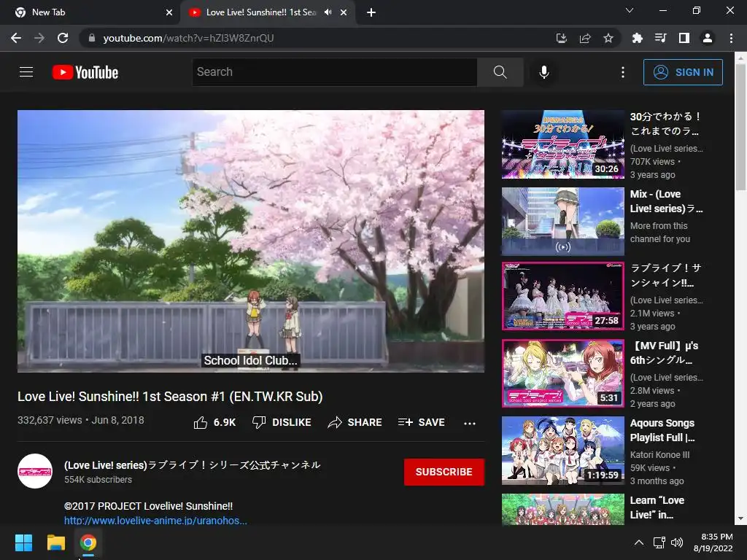Open a new browser tab with plus
This screenshot has width=747, height=560.
pyautogui.click(x=371, y=12)
